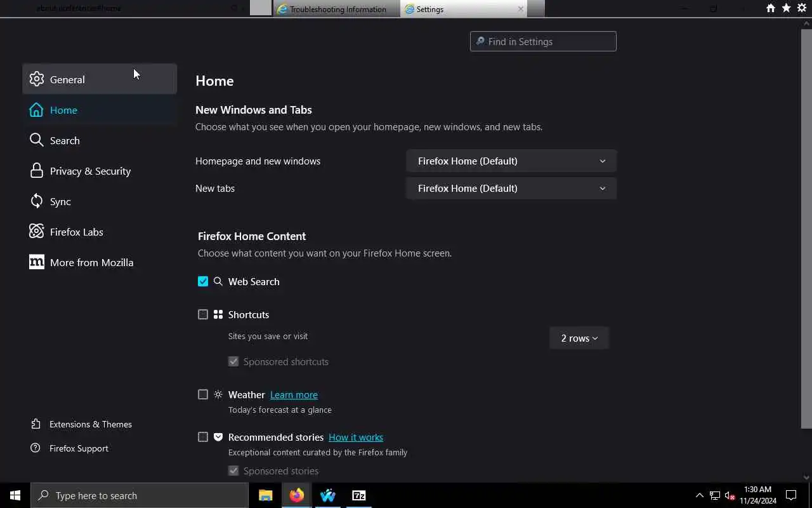
Task: Click the Privacy & Security lock icon
Action: [37, 171]
